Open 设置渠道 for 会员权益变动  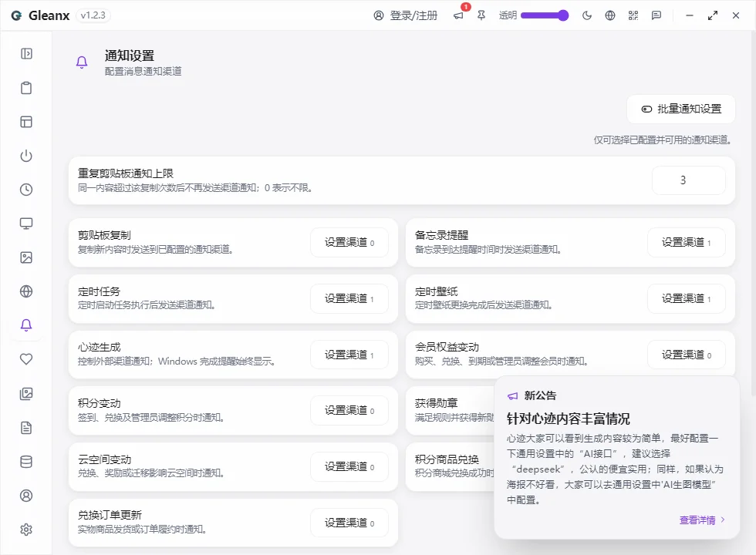pyautogui.click(x=687, y=355)
